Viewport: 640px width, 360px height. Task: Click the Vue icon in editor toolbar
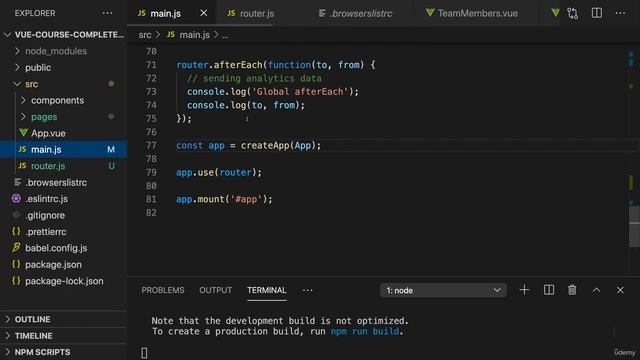pyautogui.click(x=555, y=13)
